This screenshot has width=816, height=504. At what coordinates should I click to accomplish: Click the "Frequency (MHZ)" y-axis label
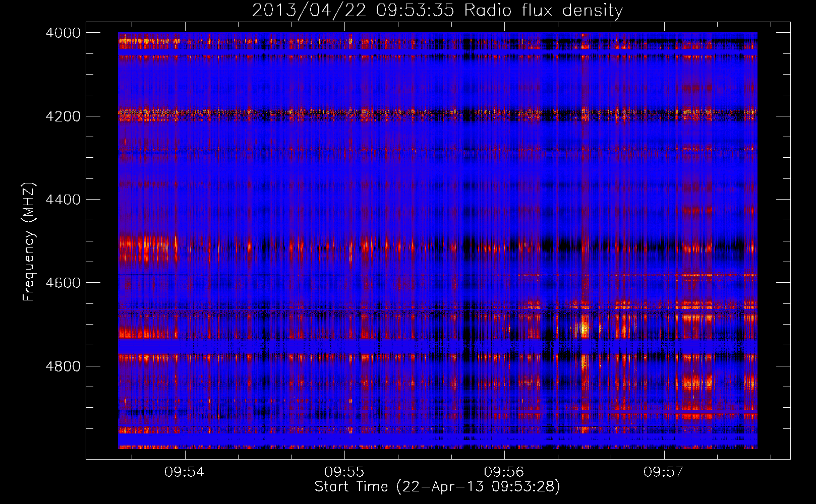click(x=29, y=242)
